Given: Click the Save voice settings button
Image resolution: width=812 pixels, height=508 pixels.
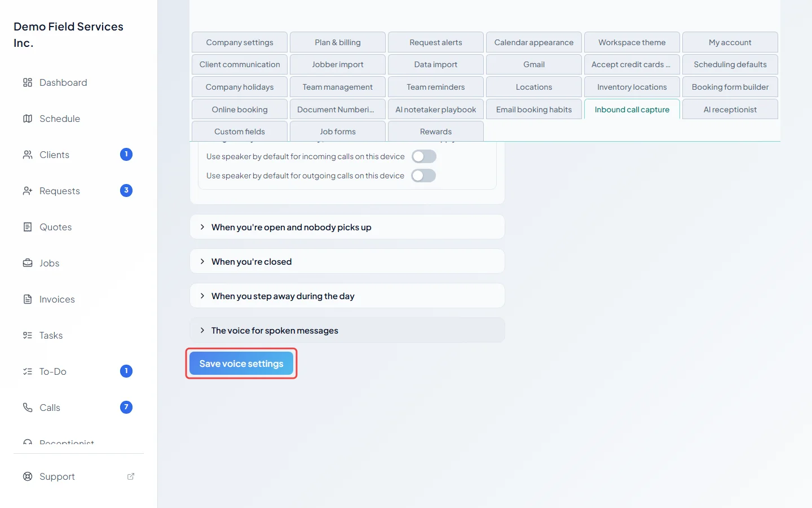Looking at the screenshot, I should (241, 364).
